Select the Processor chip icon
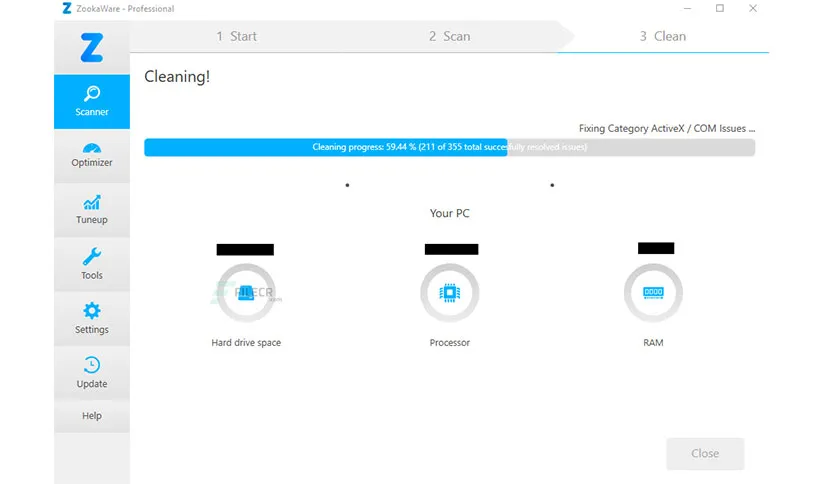 449,293
